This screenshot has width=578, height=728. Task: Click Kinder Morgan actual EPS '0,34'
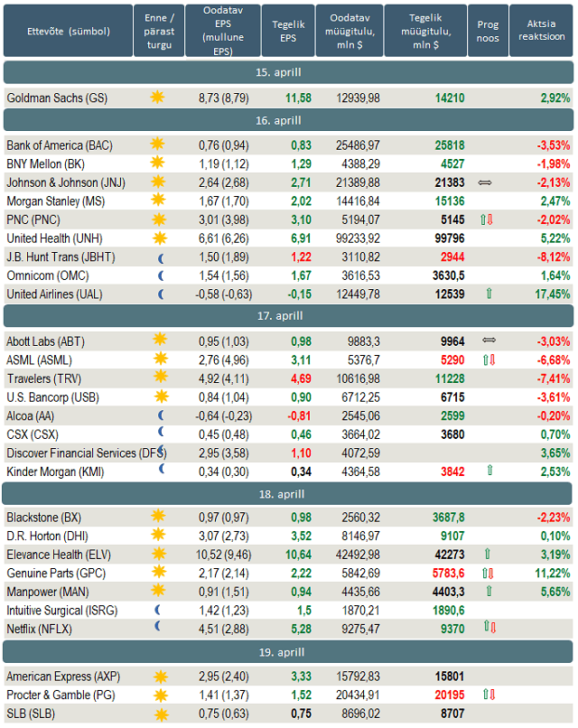point(302,471)
